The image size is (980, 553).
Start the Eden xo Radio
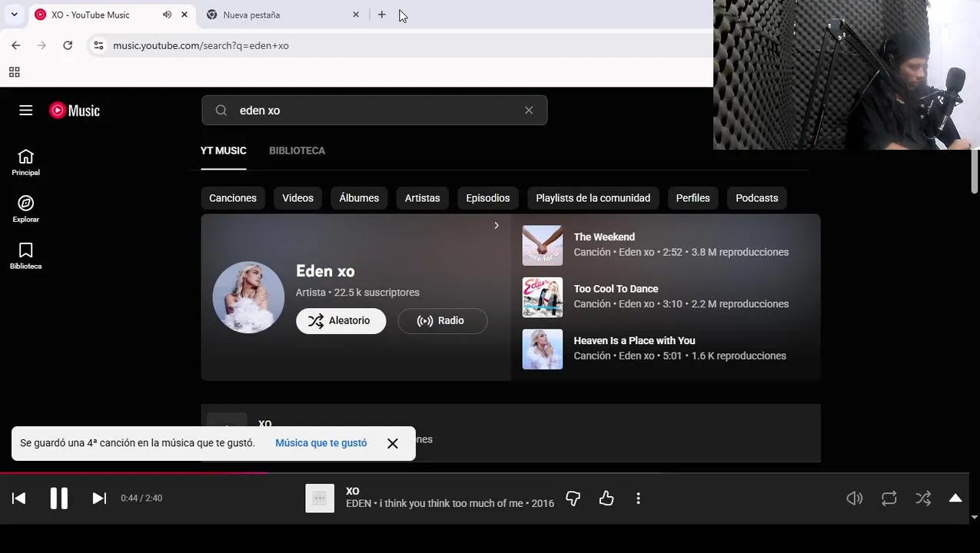[442, 320]
